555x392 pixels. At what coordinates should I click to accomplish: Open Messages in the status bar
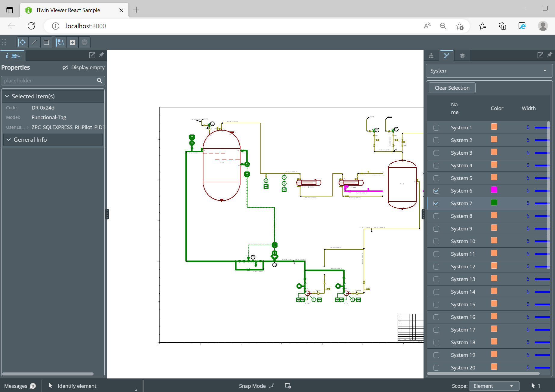[20, 386]
